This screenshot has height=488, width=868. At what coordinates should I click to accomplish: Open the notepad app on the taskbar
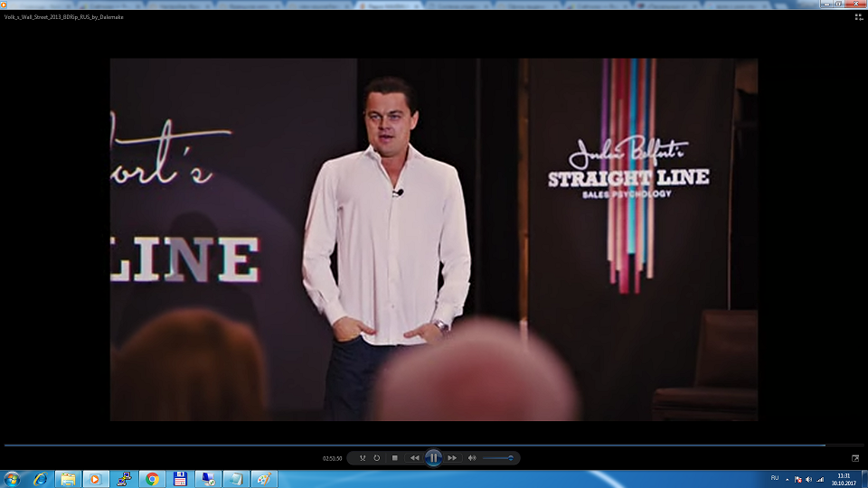[236, 479]
